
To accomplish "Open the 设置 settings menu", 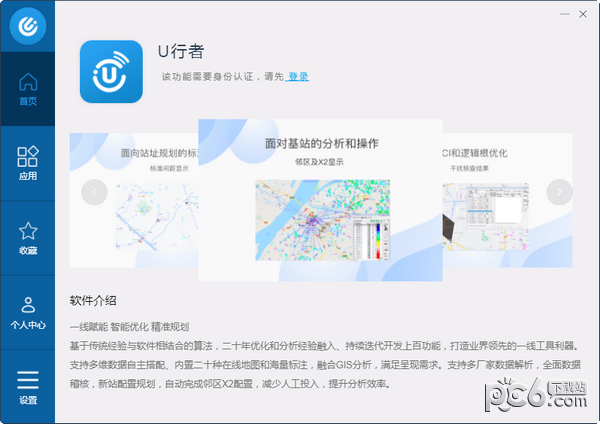I will 28,387.
